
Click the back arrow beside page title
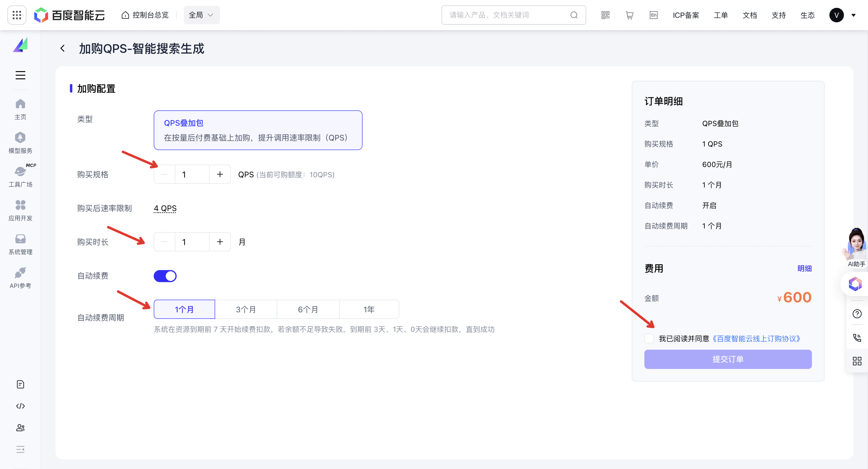[x=63, y=49]
